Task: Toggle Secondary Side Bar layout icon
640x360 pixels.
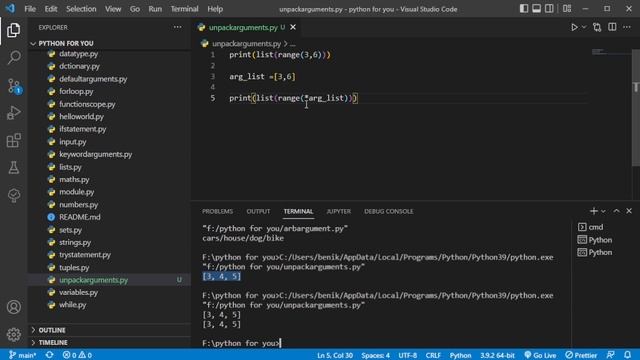Action: coord(549,9)
